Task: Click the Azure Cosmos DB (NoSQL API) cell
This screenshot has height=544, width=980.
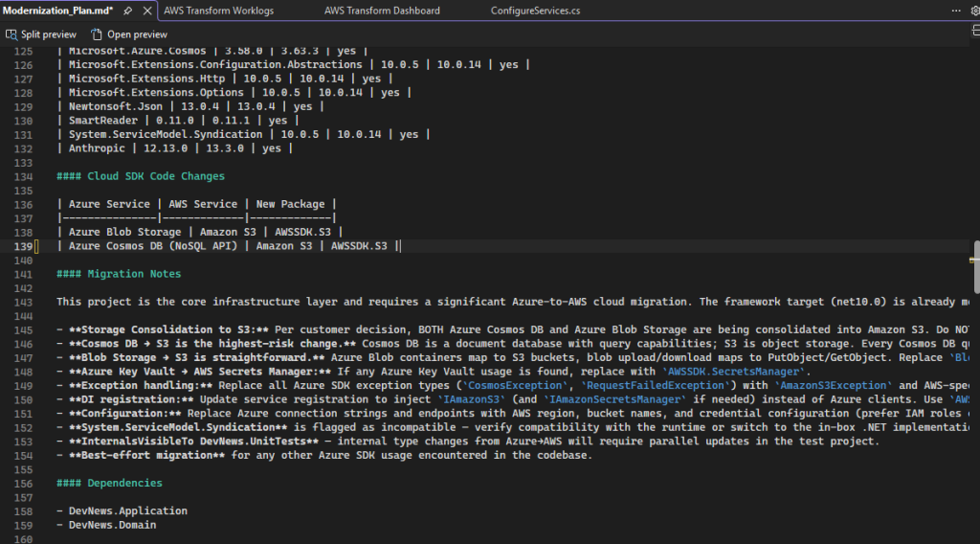Action: pyautogui.click(x=152, y=246)
